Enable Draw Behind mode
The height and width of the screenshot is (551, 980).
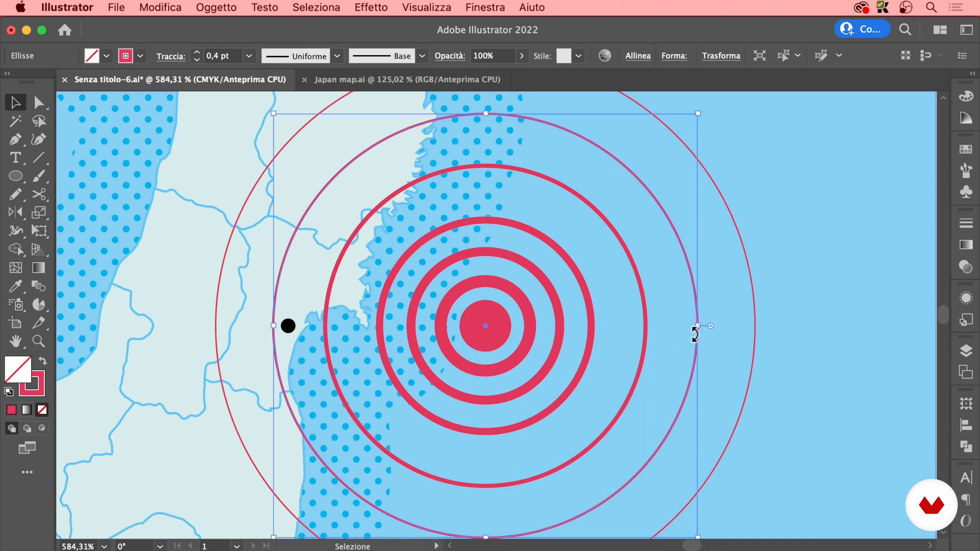[27, 428]
